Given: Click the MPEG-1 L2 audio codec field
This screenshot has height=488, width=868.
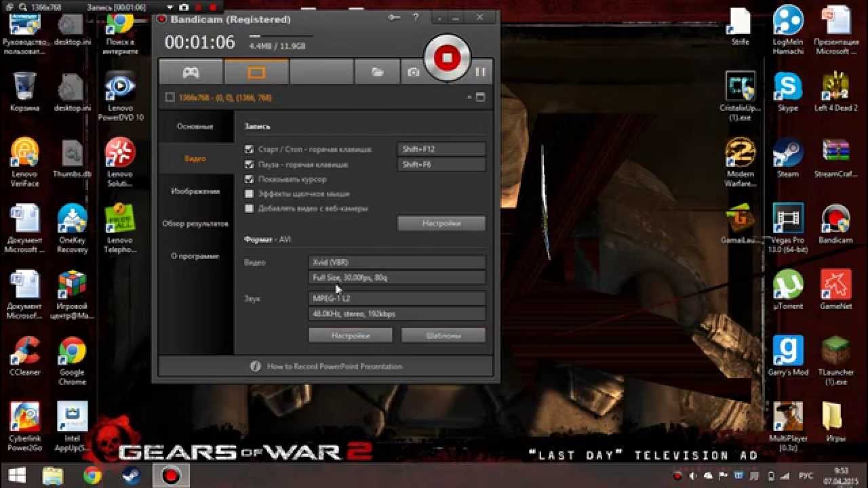Looking at the screenshot, I should pos(397,298).
